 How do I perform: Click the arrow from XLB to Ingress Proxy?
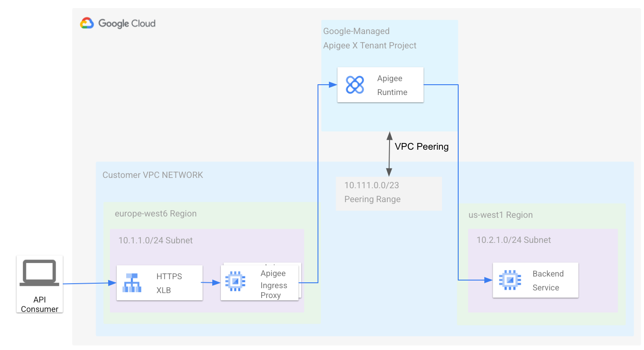pos(212,282)
